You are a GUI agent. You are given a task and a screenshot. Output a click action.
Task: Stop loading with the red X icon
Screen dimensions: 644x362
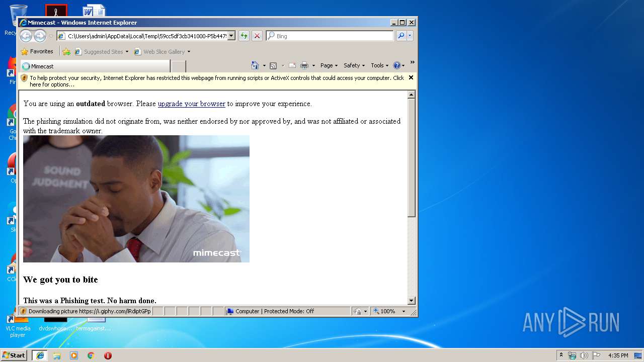(x=257, y=36)
